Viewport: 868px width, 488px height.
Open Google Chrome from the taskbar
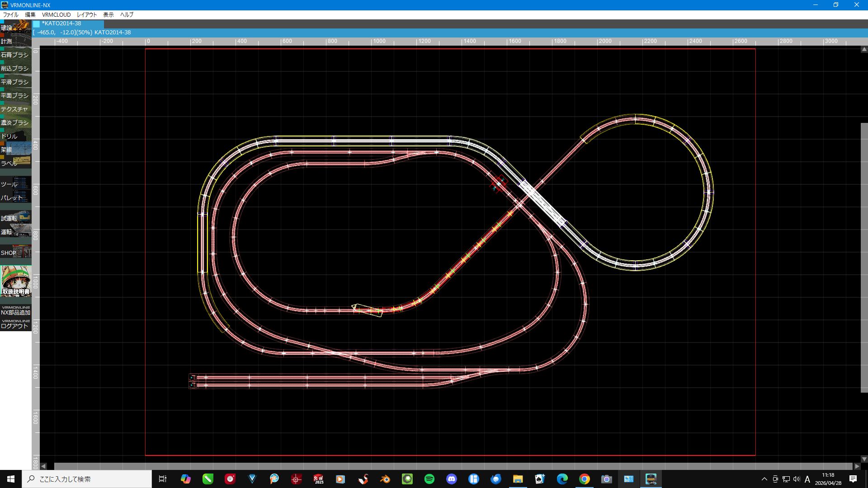point(585,479)
